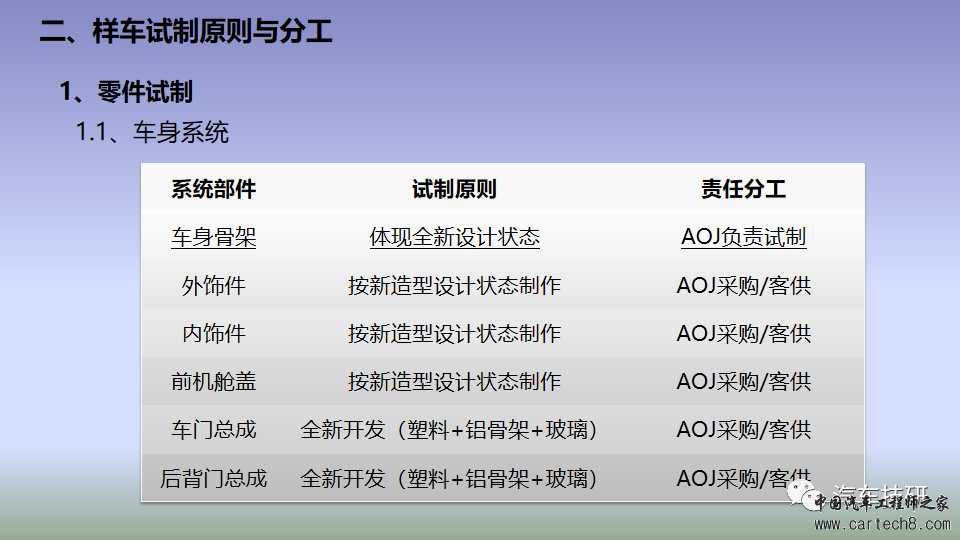960x540 pixels.
Task: Click the slide title 二、样车试制原则与分工
Action: tap(186, 32)
